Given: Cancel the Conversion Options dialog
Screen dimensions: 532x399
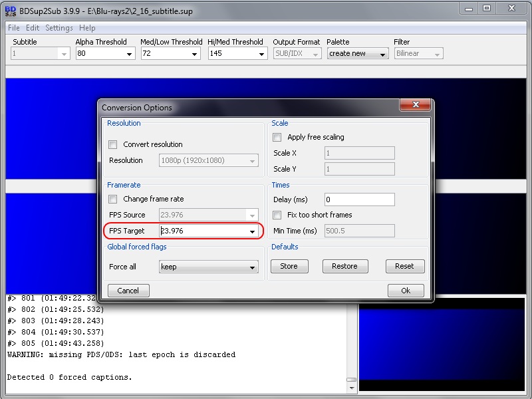Looking at the screenshot, I should tap(128, 291).
